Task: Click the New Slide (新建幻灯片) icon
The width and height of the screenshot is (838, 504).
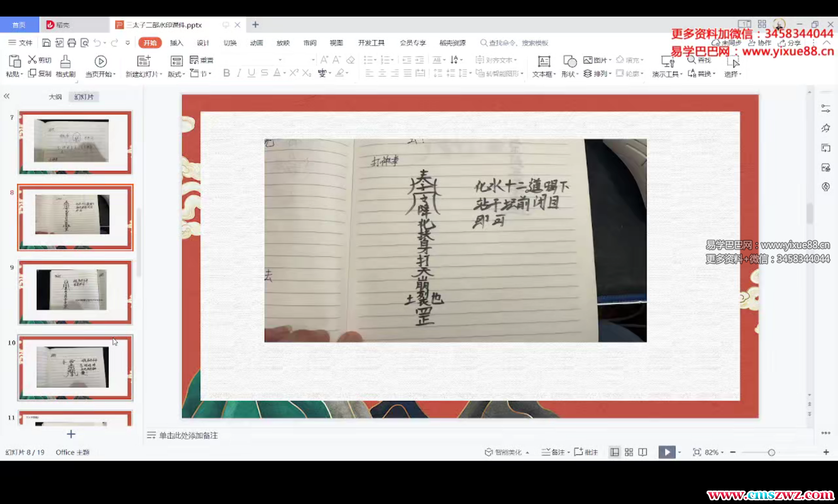Action: coord(143,62)
